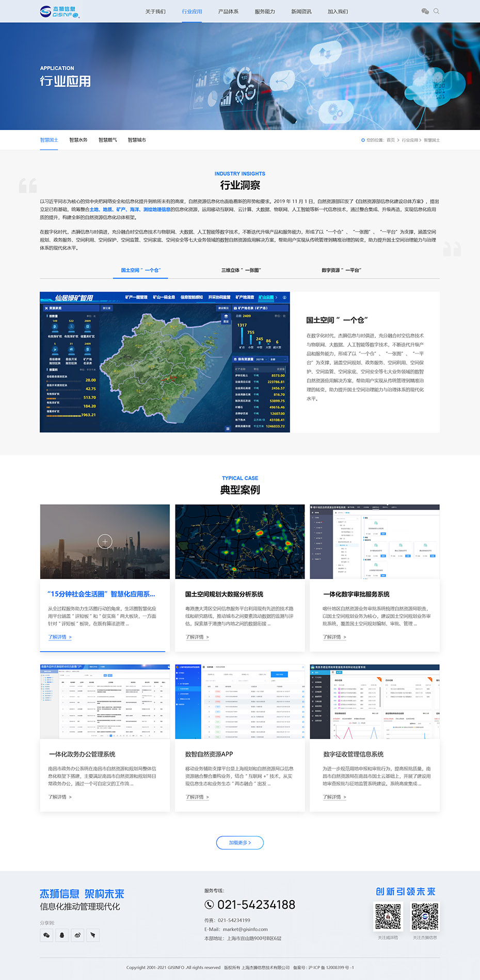Open the 国土空间规划大数据分析系统 heatmap thumbnail
Screen dimensions: 480x980
[239, 541]
